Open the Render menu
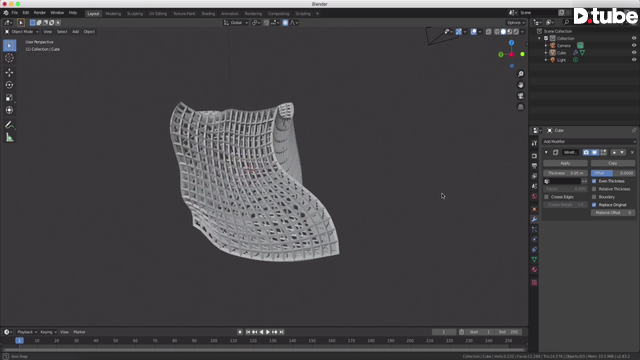This screenshot has height=360, width=640. [40, 13]
